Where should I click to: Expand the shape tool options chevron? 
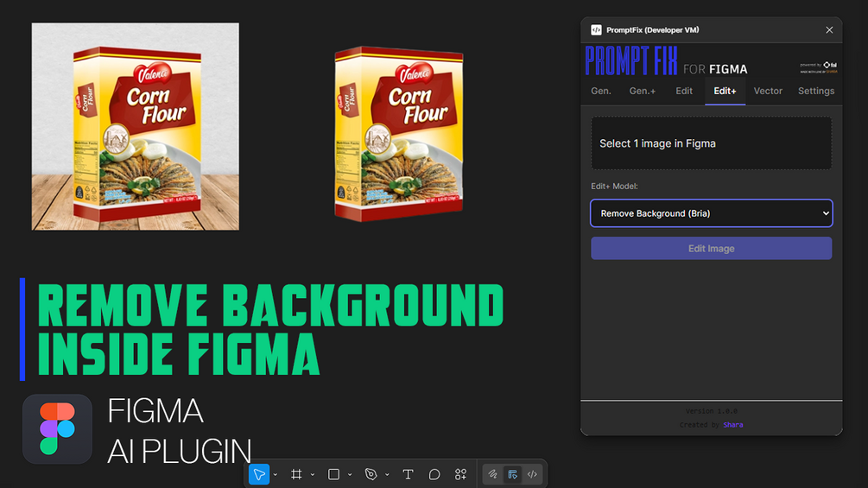349,475
